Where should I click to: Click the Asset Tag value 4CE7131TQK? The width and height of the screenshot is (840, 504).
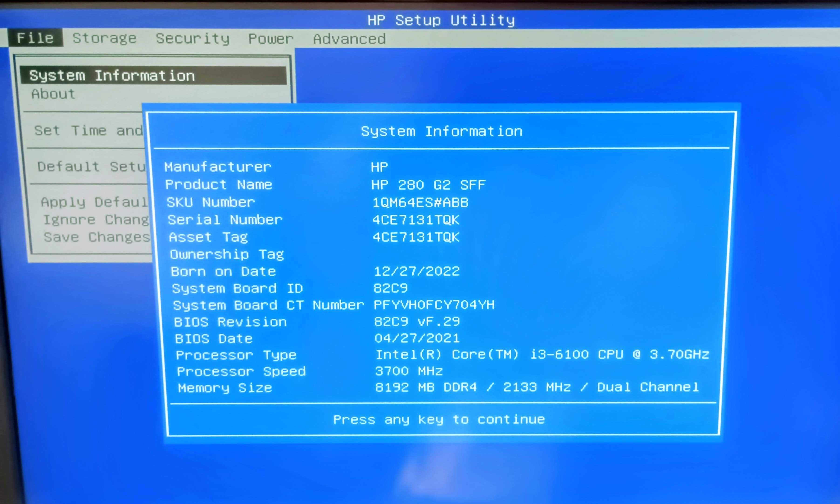click(416, 237)
